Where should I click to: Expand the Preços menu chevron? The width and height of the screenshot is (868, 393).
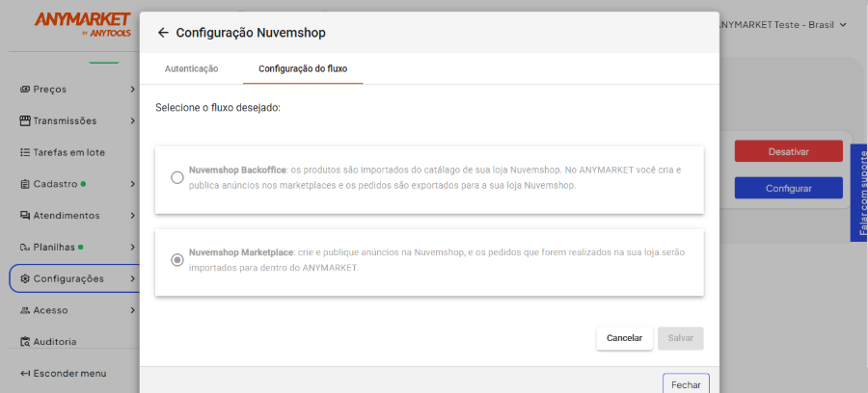(132, 89)
